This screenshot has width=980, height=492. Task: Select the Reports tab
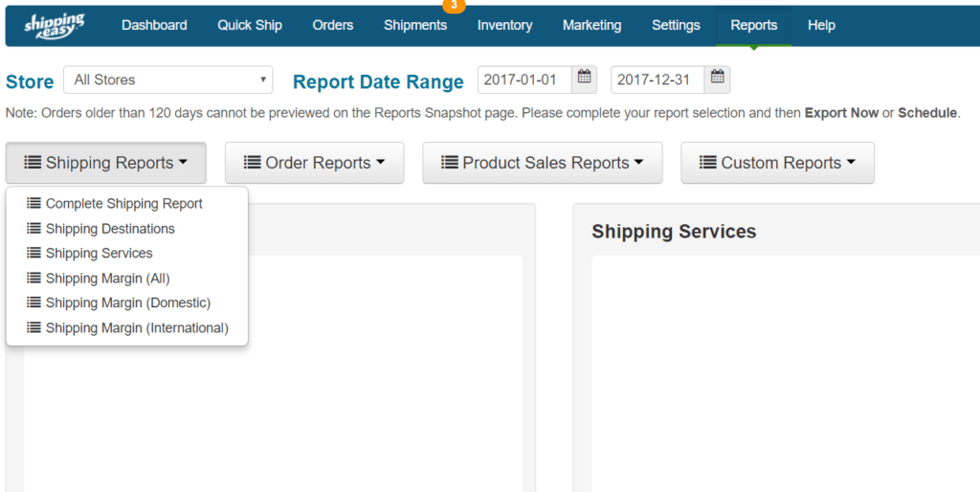pyautogui.click(x=754, y=26)
